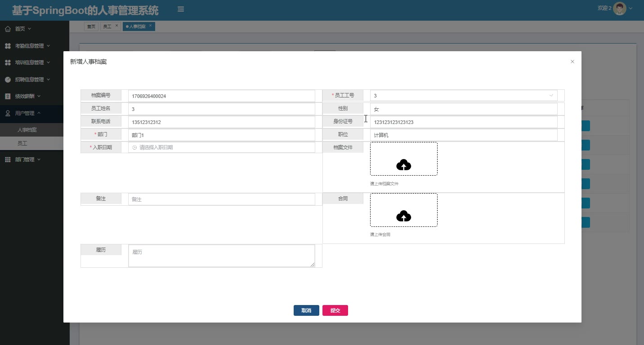Click the 身份证号 input field

(464, 122)
